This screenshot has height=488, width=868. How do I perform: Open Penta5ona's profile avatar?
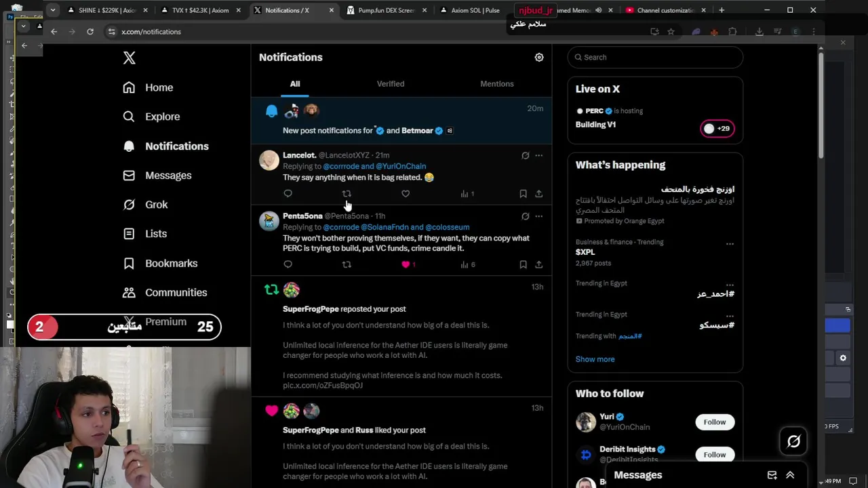pos(269,221)
